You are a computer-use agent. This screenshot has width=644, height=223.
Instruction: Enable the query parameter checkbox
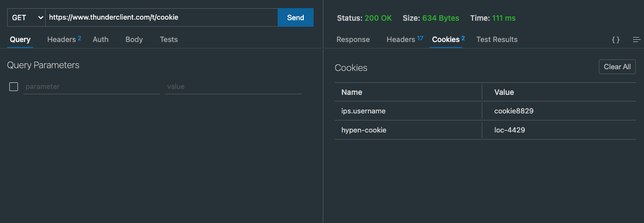coord(14,87)
